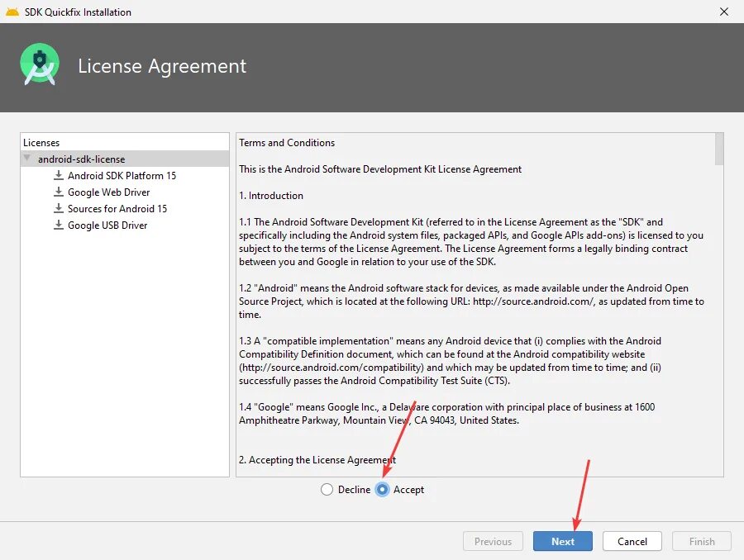
Task: Click paragraph 1.4 defining "Google"
Action: click(x=446, y=414)
